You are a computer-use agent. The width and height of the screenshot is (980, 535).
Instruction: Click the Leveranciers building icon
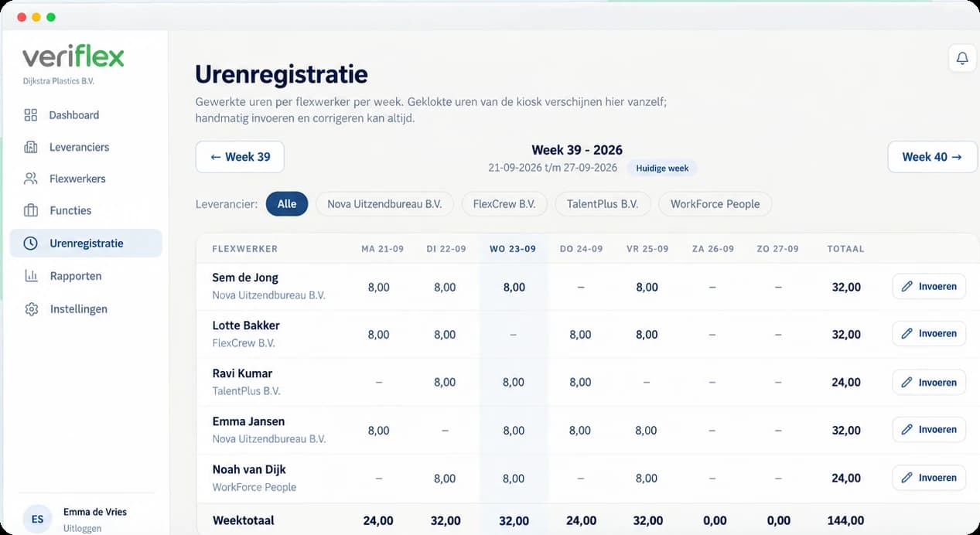tap(31, 147)
